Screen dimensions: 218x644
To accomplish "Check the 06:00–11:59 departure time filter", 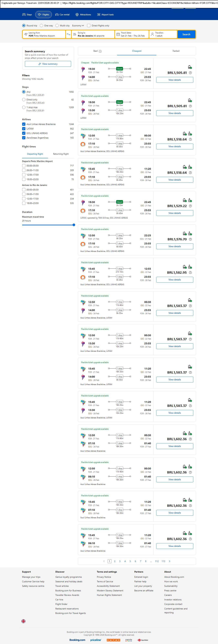I will 24,170.
